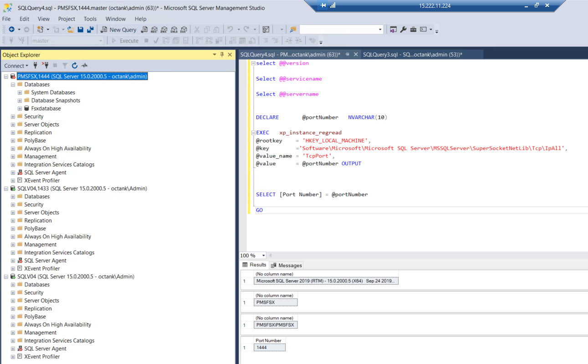Select the 1444 port number result cell
The height and width of the screenshot is (364, 588).
(269, 347)
